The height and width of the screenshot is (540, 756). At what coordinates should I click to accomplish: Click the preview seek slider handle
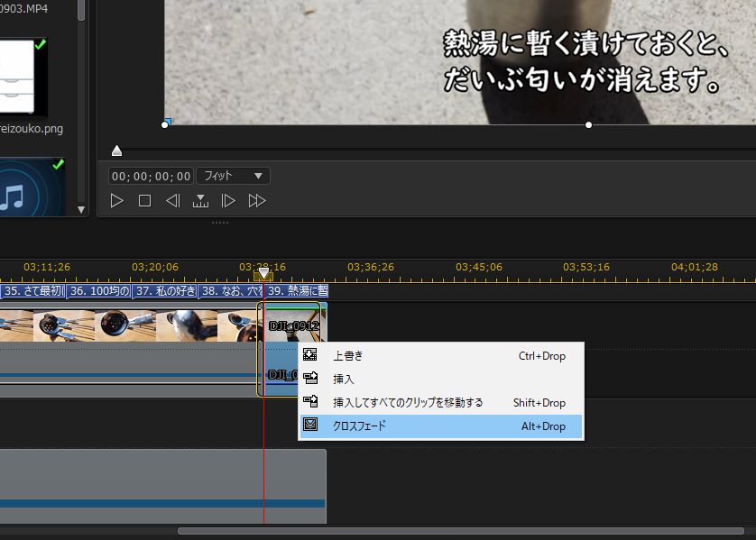(116, 151)
